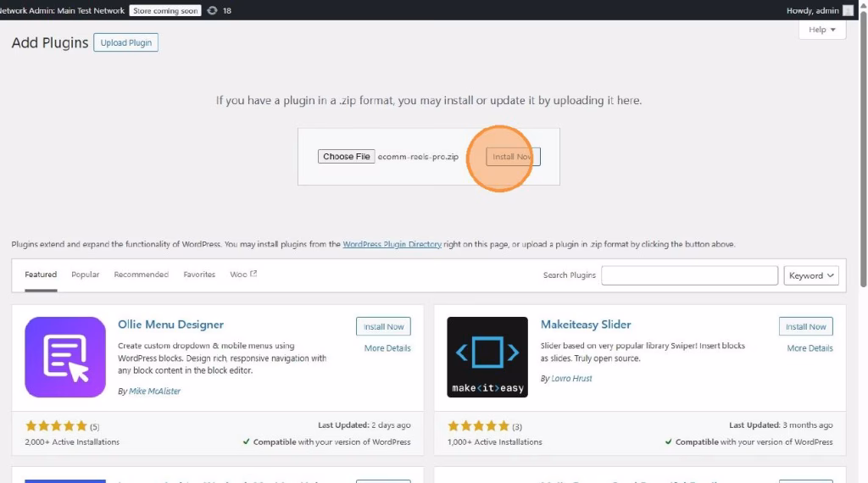Open the Keyword search type dropdown
Screen dimensions: 868x483
(x=811, y=275)
